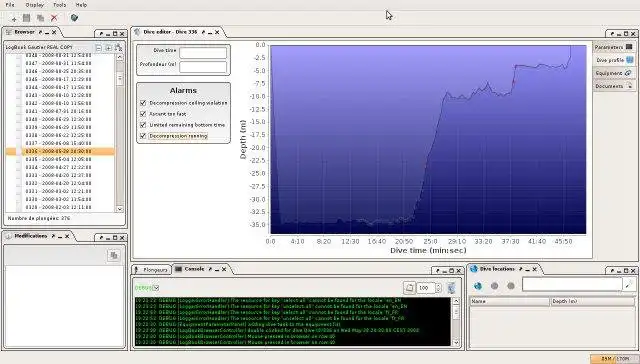Click the first grey circle icon in Dive locations
The width and height of the screenshot is (640, 364).
pyautogui.click(x=494, y=286)
